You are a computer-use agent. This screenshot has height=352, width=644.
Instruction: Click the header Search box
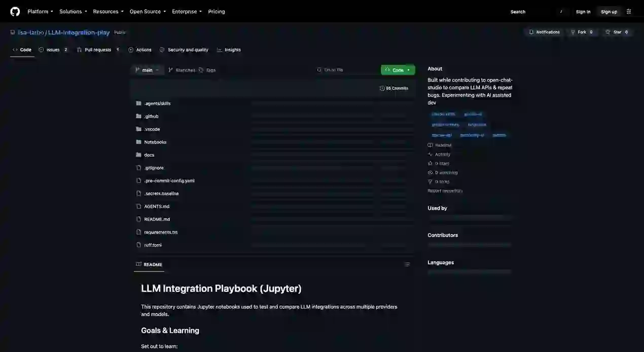pyautogui.click(x=538, y=12)
